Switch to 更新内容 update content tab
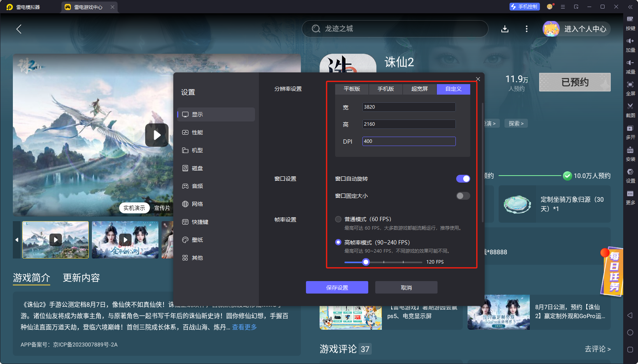 tap(81, 278)
